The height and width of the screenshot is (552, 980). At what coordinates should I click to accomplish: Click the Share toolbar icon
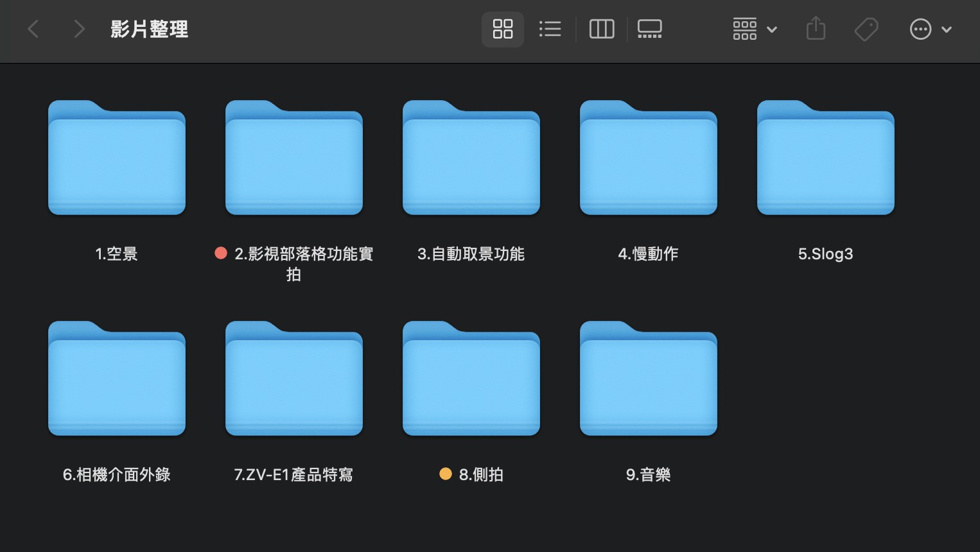(x=816, y=29)
